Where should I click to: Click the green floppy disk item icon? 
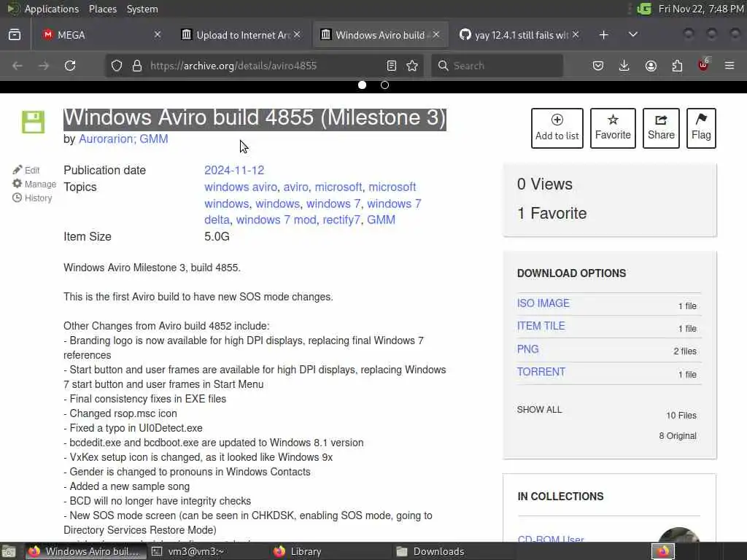click(x=34, y=122)
